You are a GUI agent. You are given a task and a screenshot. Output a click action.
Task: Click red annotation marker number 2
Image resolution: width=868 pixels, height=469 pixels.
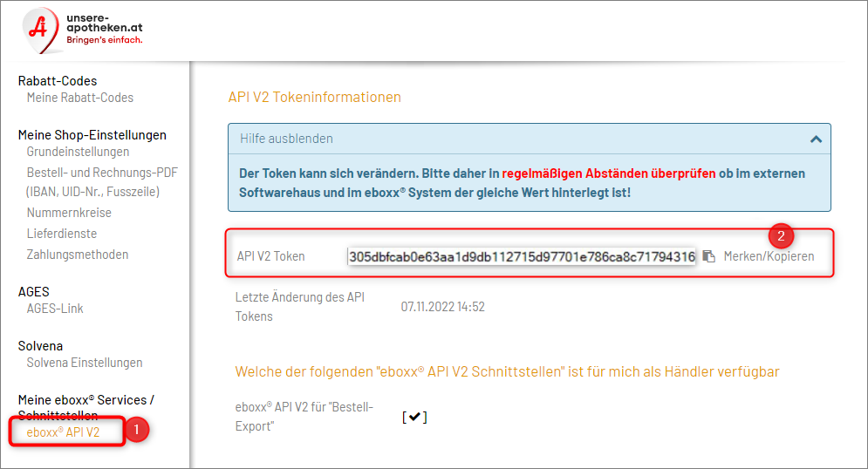pyautogui.click(x=781, y=234)
